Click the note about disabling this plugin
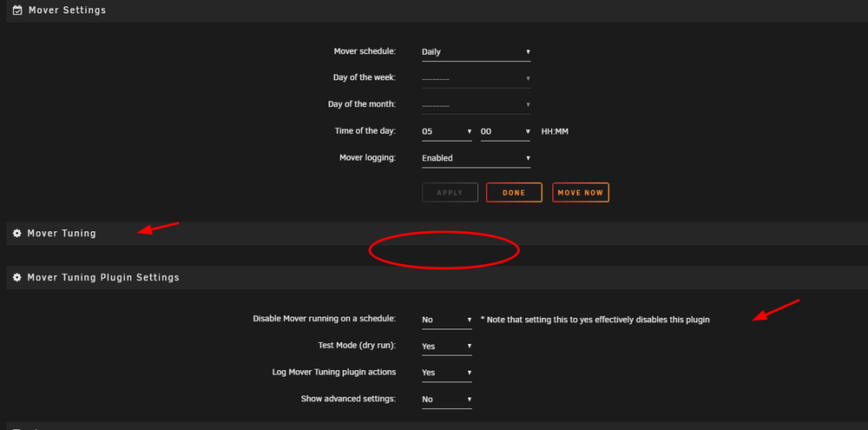 tap(595, 320)
